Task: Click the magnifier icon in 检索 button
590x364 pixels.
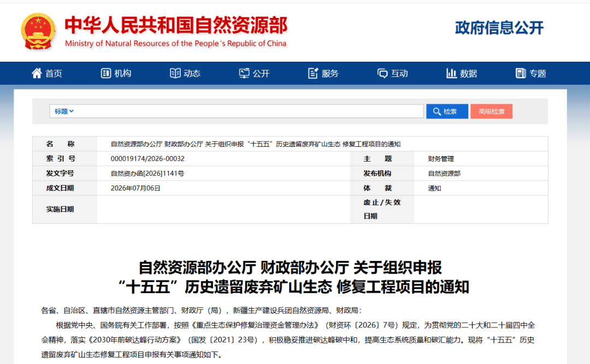Action: pos(437,112)
